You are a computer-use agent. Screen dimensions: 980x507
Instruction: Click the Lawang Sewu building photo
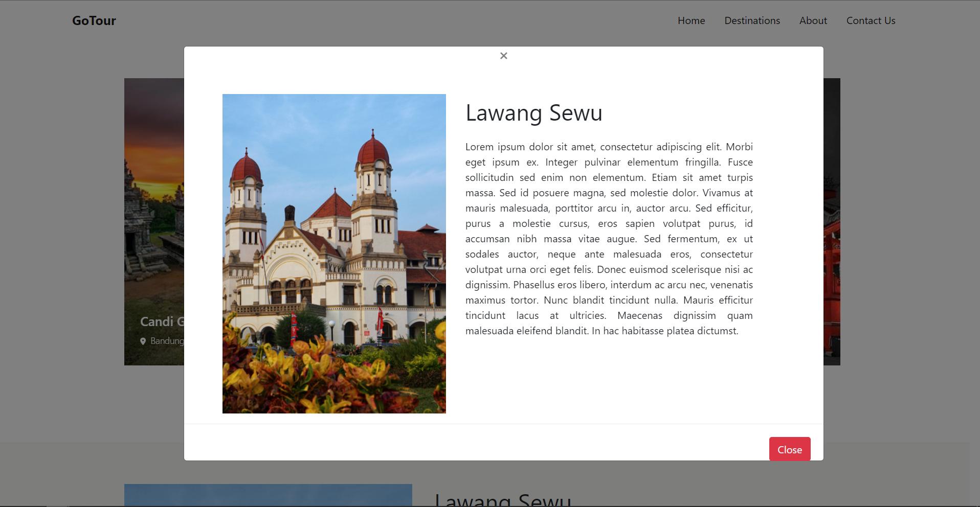click(x=334, y=253)
